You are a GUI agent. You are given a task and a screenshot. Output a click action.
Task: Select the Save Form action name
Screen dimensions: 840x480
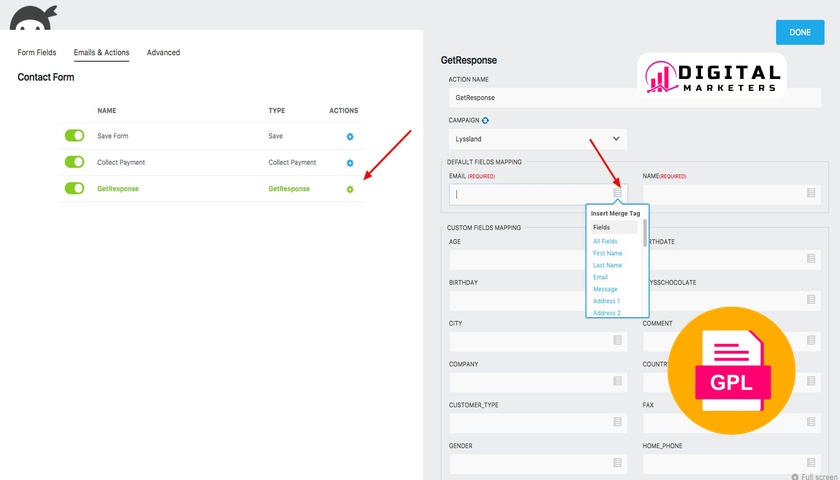(112, 136)
